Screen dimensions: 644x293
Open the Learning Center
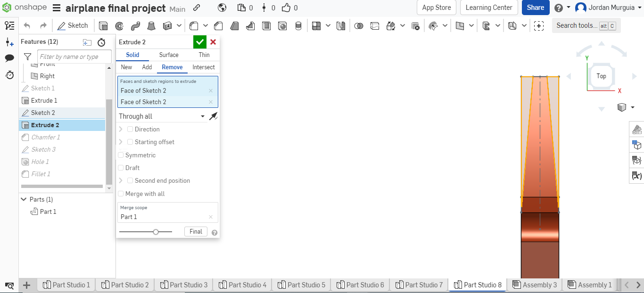pyautogui.click(x=489, y=8)
